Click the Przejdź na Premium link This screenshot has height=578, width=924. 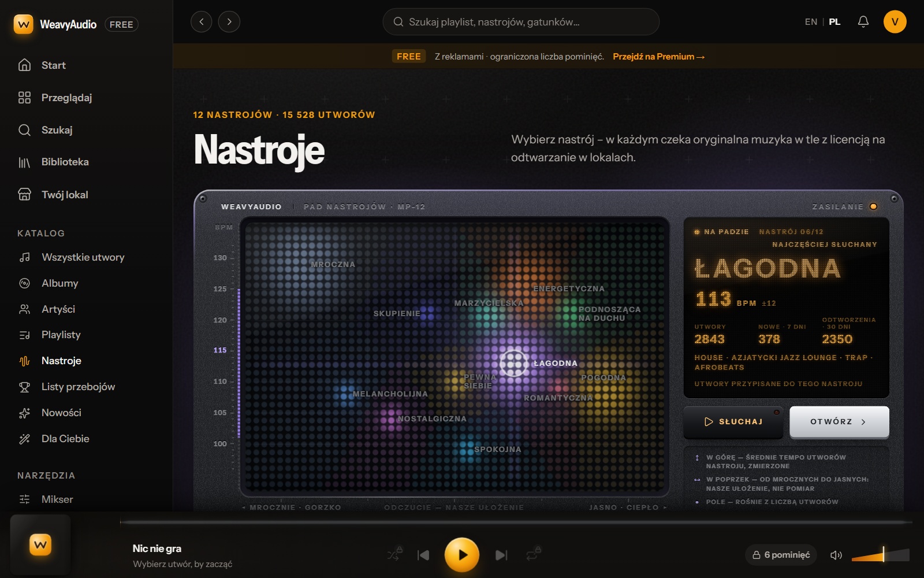[x=659, y=57]
